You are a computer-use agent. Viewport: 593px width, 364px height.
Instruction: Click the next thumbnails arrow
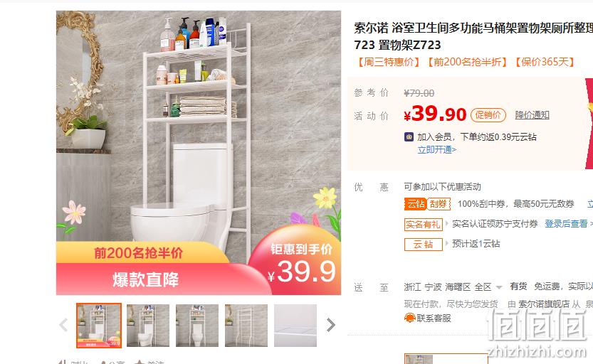[x=330, y=325]
